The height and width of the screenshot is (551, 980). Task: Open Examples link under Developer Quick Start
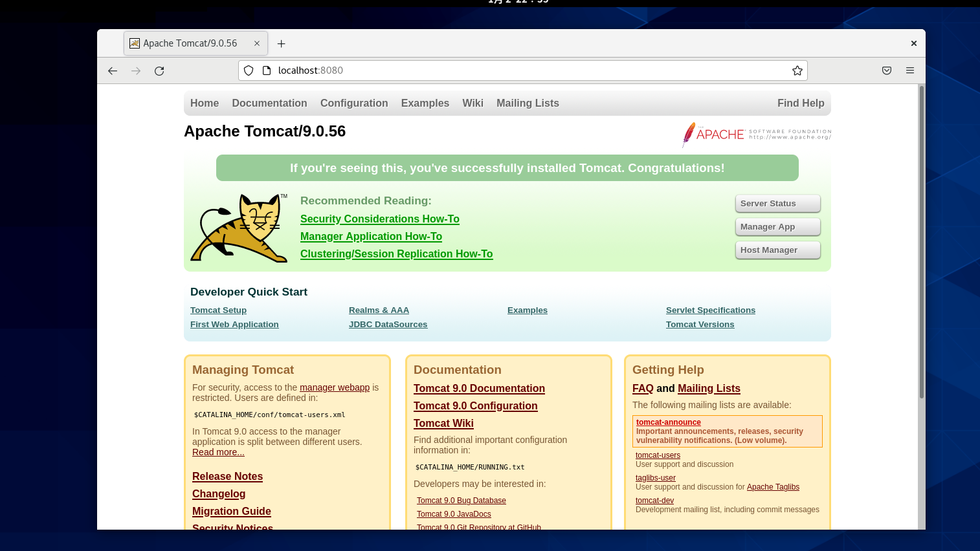(528, 310)
